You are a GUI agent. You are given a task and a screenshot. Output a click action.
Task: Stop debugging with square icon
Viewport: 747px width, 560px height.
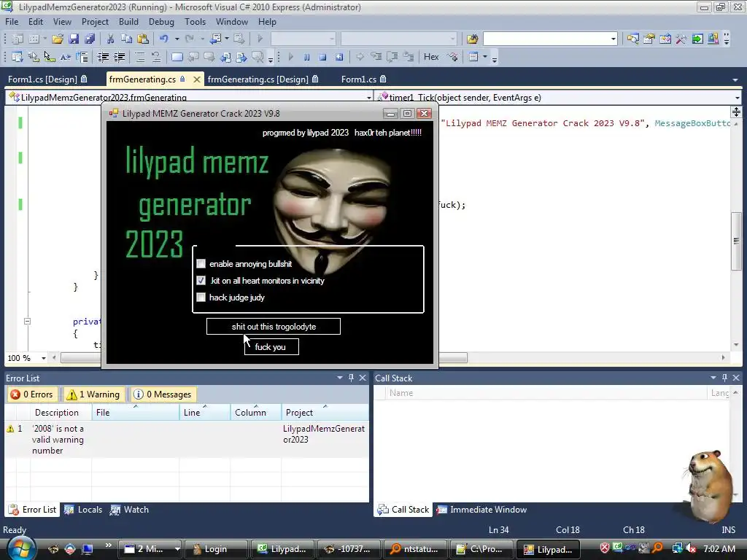(x=322, y=57)
